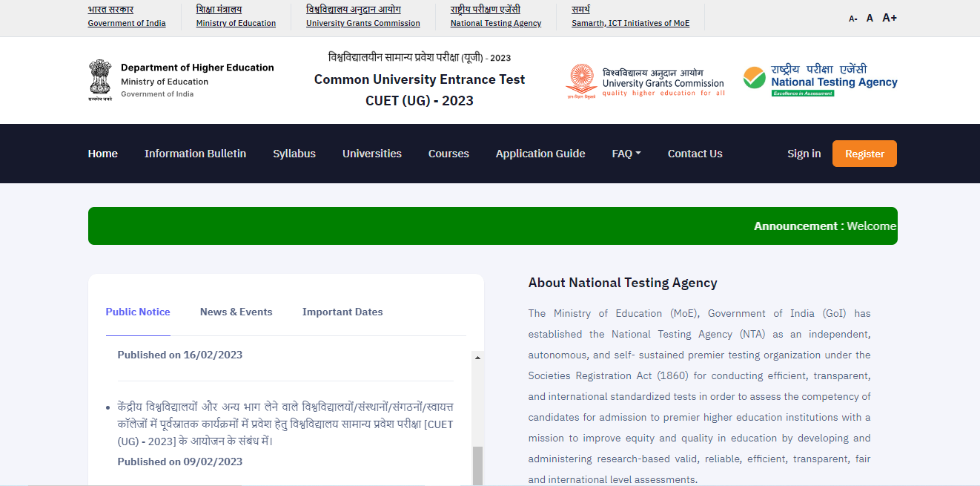
Task: Open Samarth, ICT Initiatives of MoE link
Action: tap(630, 23)
